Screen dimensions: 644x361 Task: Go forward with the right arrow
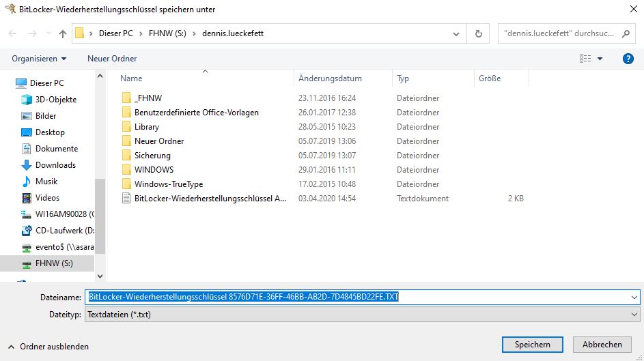click(x=32, y=33)
